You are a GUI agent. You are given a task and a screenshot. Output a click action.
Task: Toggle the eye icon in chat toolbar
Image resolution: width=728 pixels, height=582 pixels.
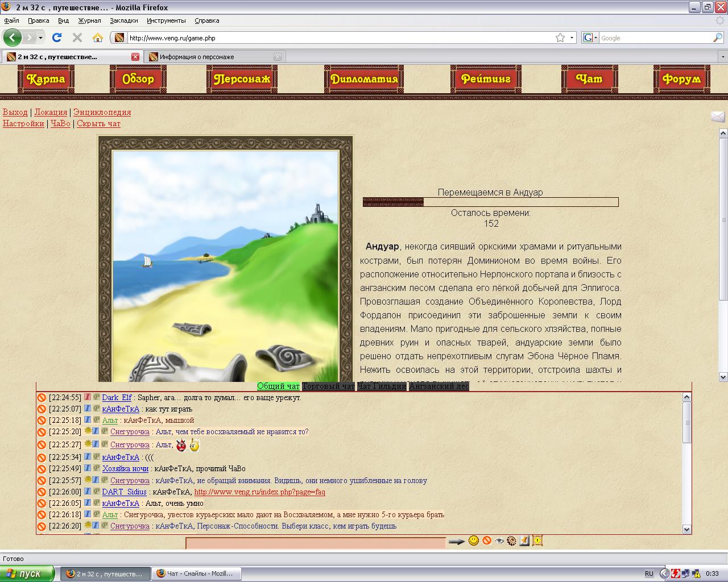[499, 541]
